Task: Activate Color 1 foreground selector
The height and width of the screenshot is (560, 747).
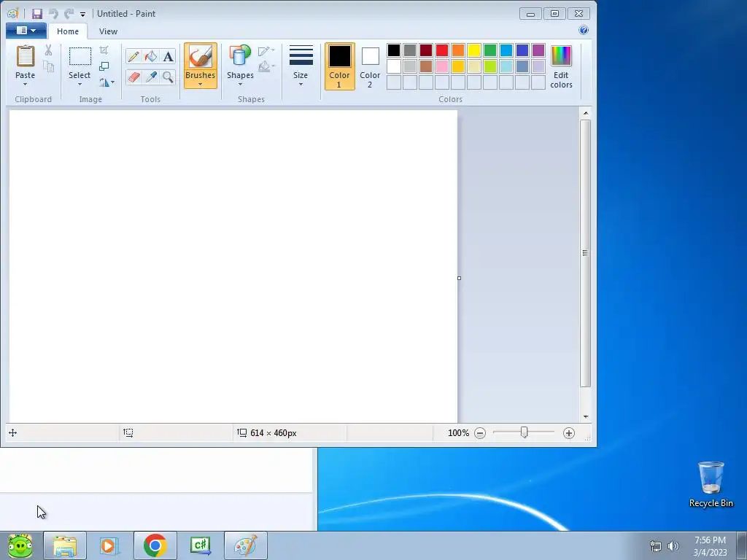Action: tap(340, 66)
